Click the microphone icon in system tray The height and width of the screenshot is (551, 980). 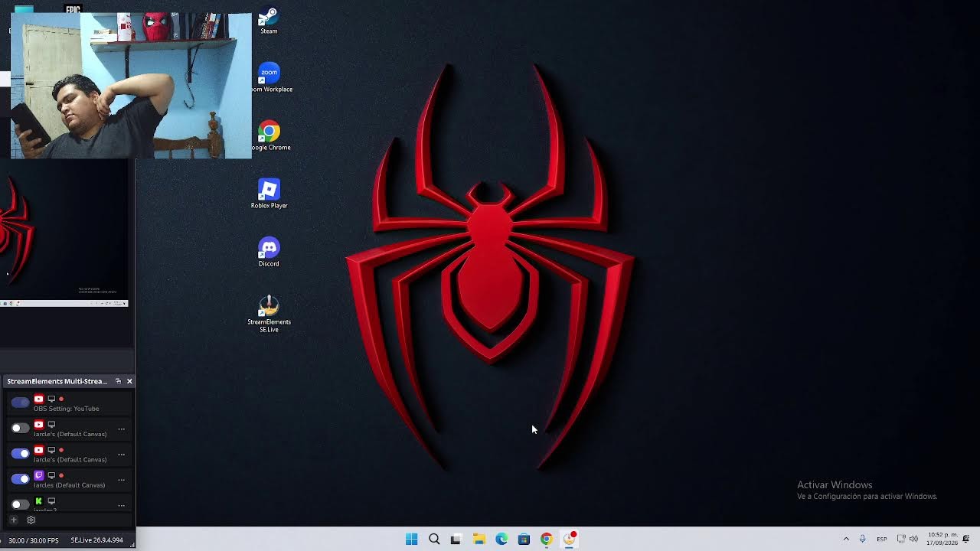point(862,540)
